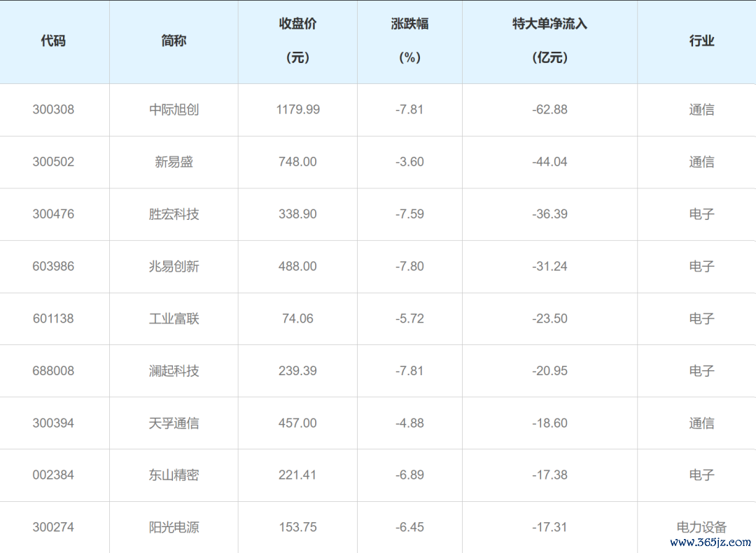Click net inflow value -17.31

[549, 527]
